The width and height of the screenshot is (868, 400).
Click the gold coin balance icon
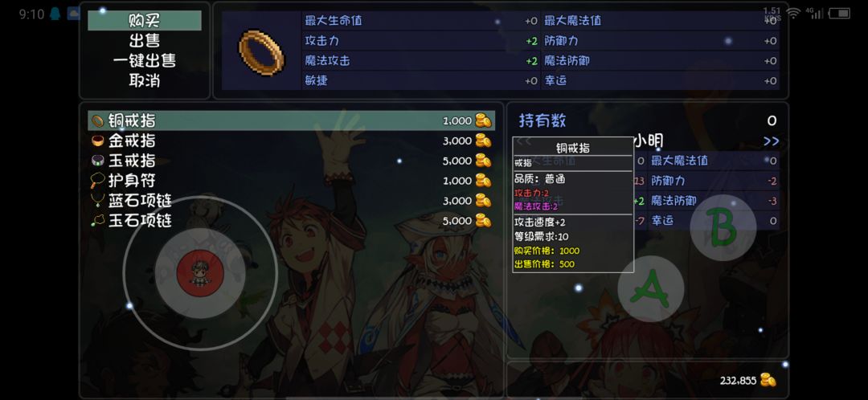(768, 380)
